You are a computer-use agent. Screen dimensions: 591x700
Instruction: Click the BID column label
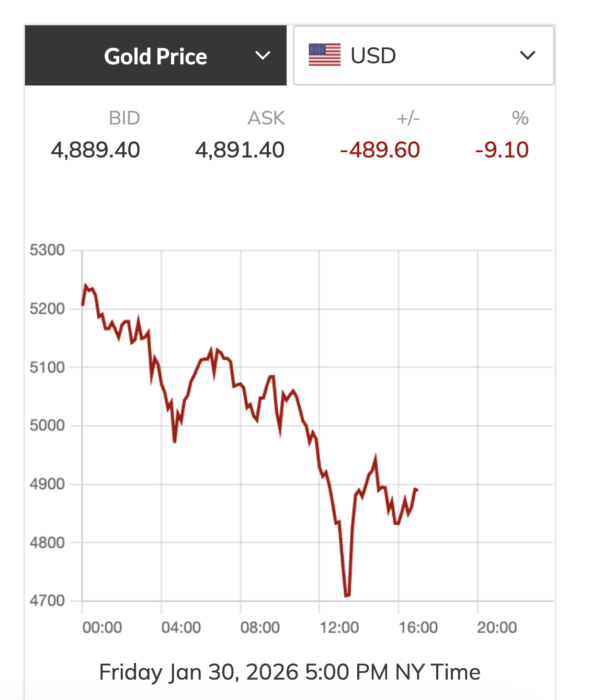point(124,118)
